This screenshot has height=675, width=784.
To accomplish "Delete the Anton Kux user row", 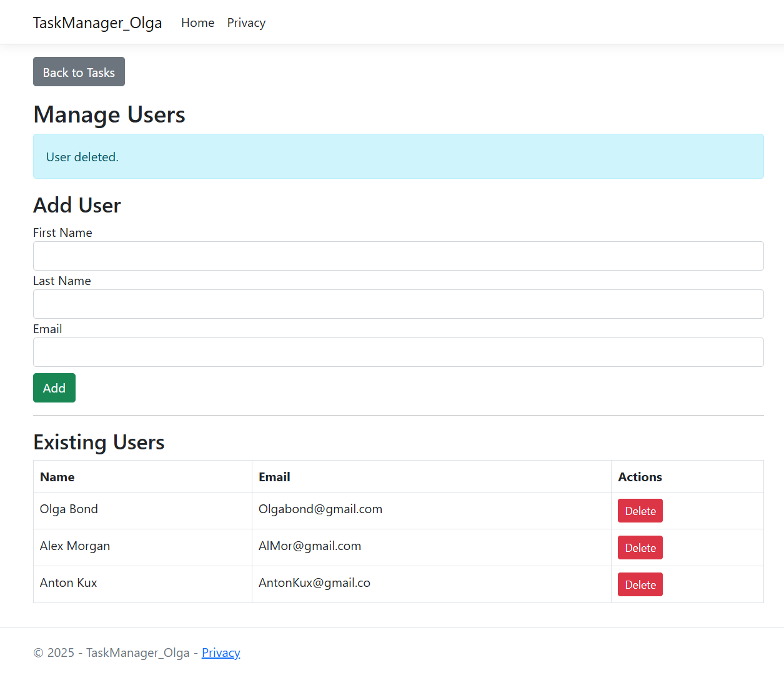I will (x=640, y=585).
